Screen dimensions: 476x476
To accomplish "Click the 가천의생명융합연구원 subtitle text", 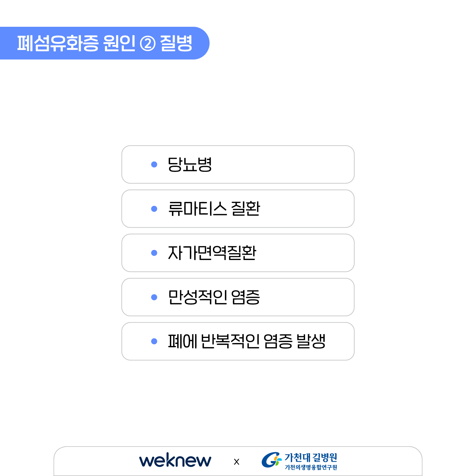I will [311, 467].
